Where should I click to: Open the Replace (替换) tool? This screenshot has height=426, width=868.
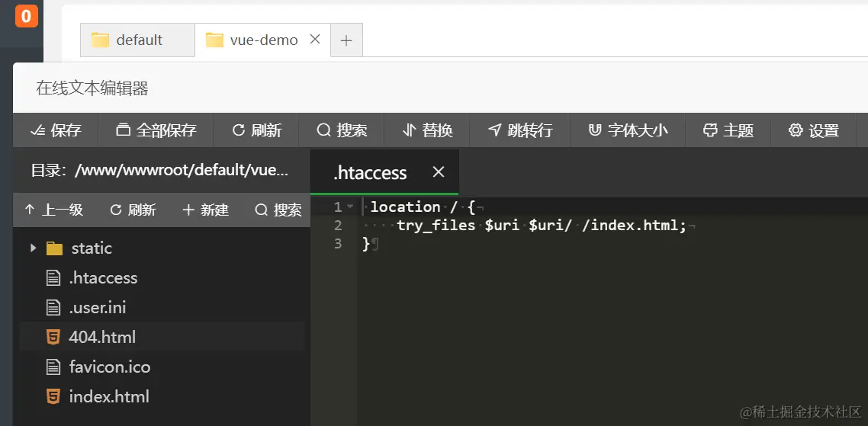click(409, 130)
